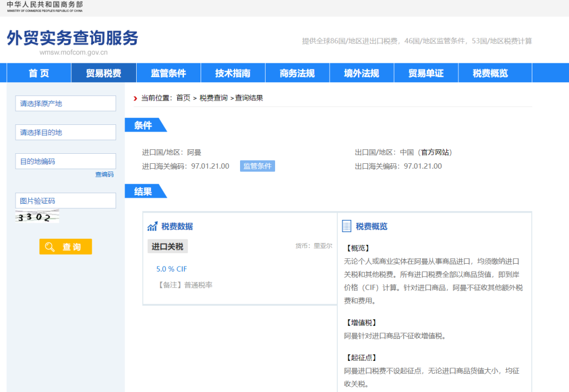Click the 税费数据 chart icon
Image resolution: width=569 pixels, height=392 pixels.
152,227
